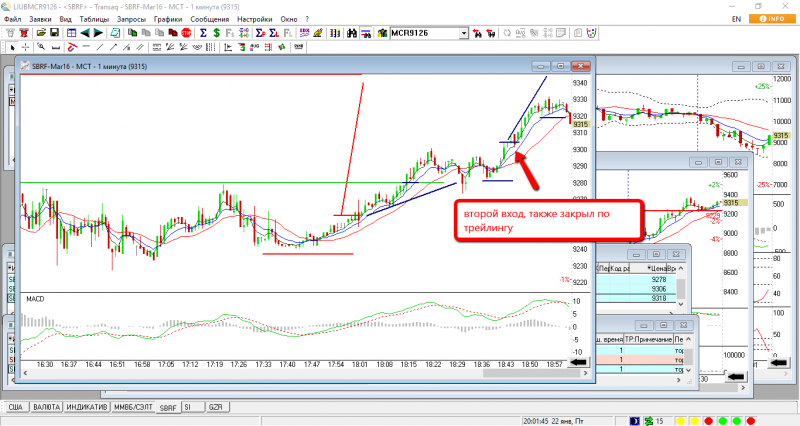
Task: Click the Sigma L toolbar icon
Action: tap(274, 33)
